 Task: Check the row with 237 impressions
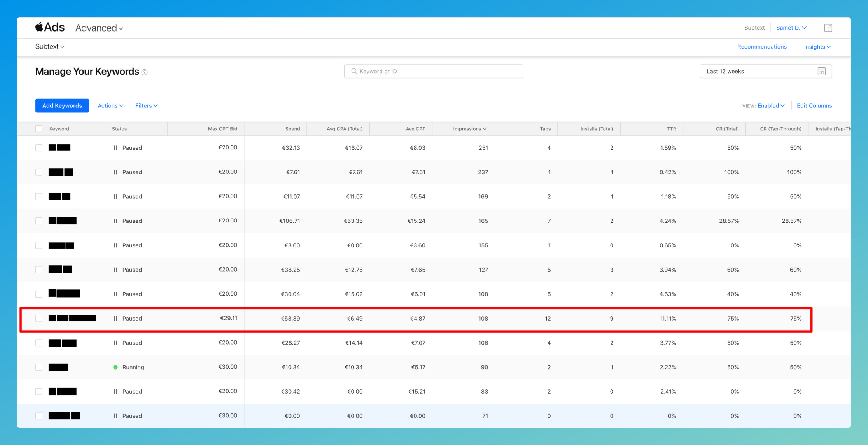39,172
